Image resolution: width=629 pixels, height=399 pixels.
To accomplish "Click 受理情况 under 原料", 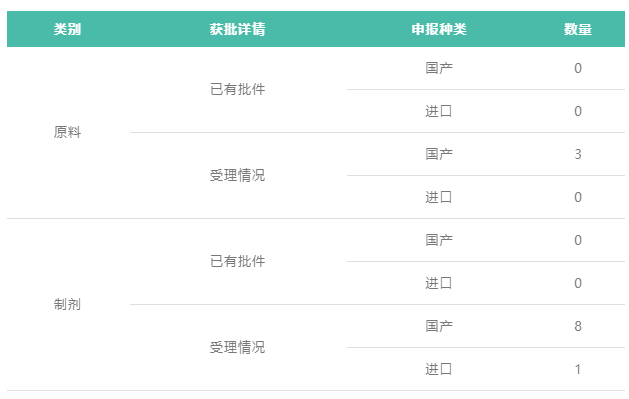I will point(237,175).
